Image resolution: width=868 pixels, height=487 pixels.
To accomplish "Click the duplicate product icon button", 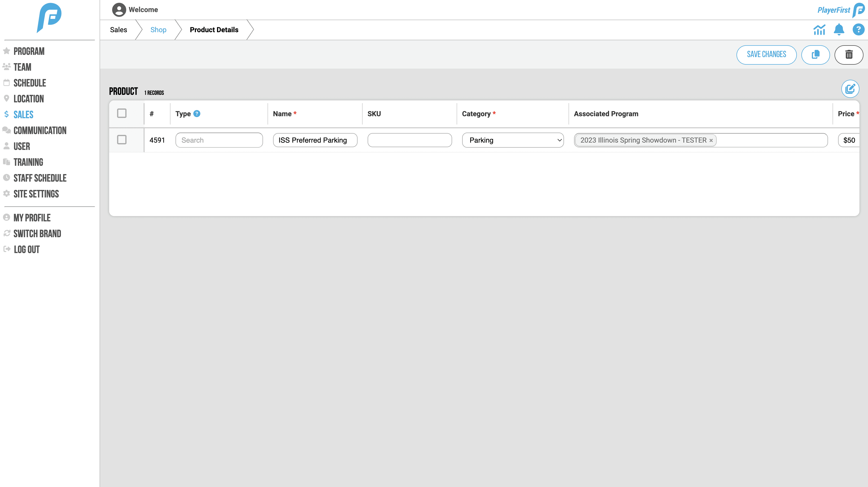I will pos(815,55).
